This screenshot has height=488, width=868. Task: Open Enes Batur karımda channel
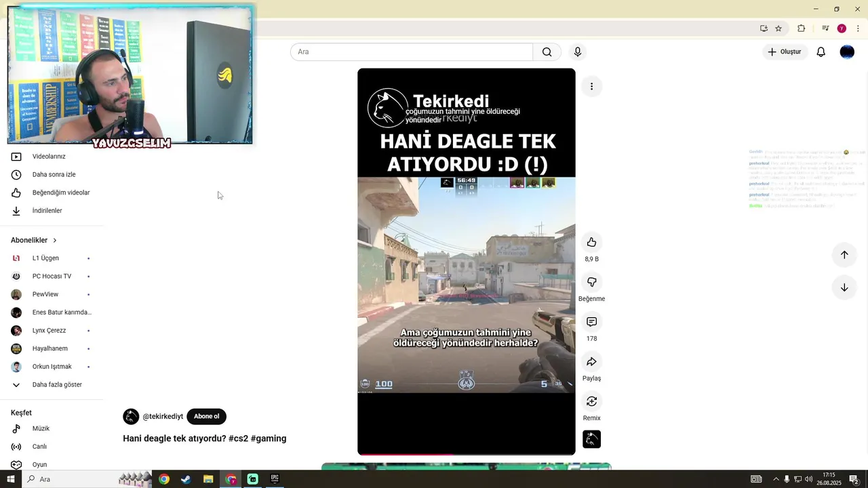point(52,312)
